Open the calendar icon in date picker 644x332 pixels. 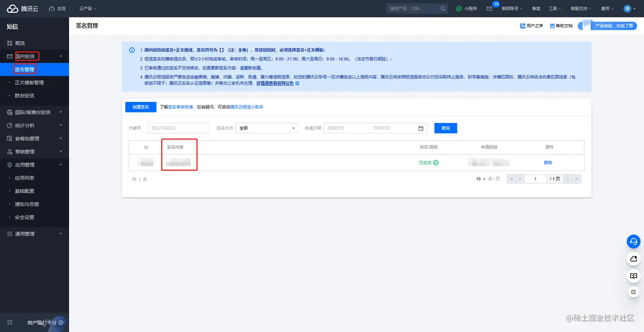(421, 128)
